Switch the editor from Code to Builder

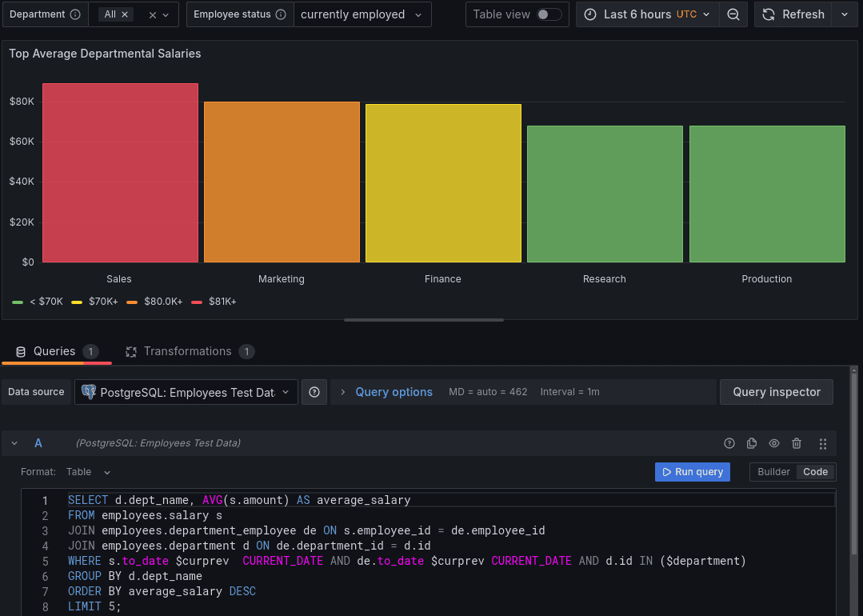pos(773,471)
